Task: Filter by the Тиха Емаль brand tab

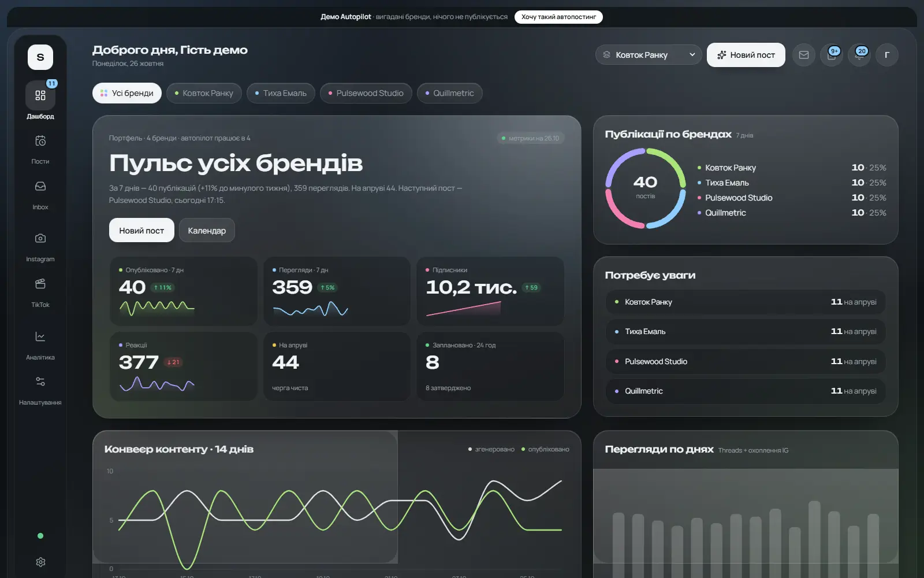Action: (x=281, y=93)
